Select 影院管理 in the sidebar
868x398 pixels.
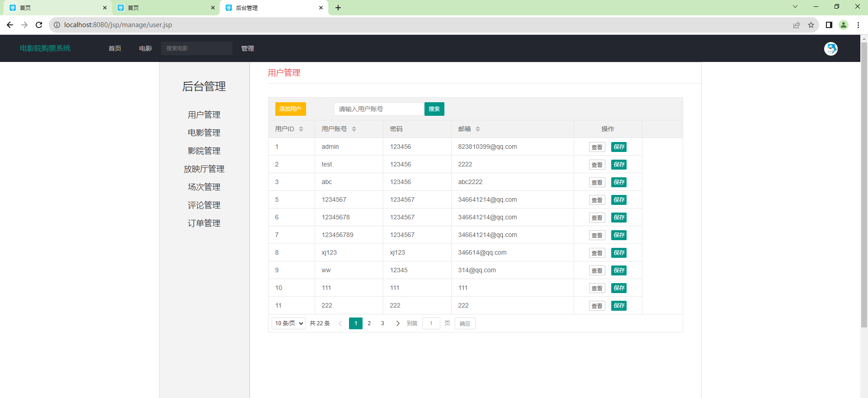point(204,151)
